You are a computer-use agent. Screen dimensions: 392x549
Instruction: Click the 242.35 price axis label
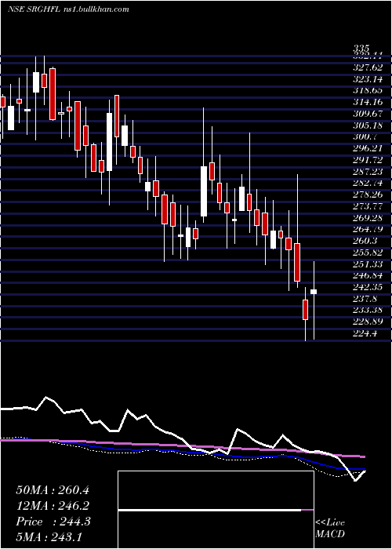click(x=368, y=288)
